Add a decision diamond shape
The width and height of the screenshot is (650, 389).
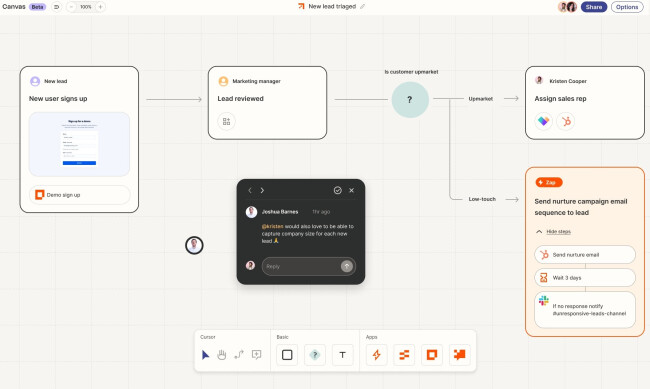click(x=315, y=355)
